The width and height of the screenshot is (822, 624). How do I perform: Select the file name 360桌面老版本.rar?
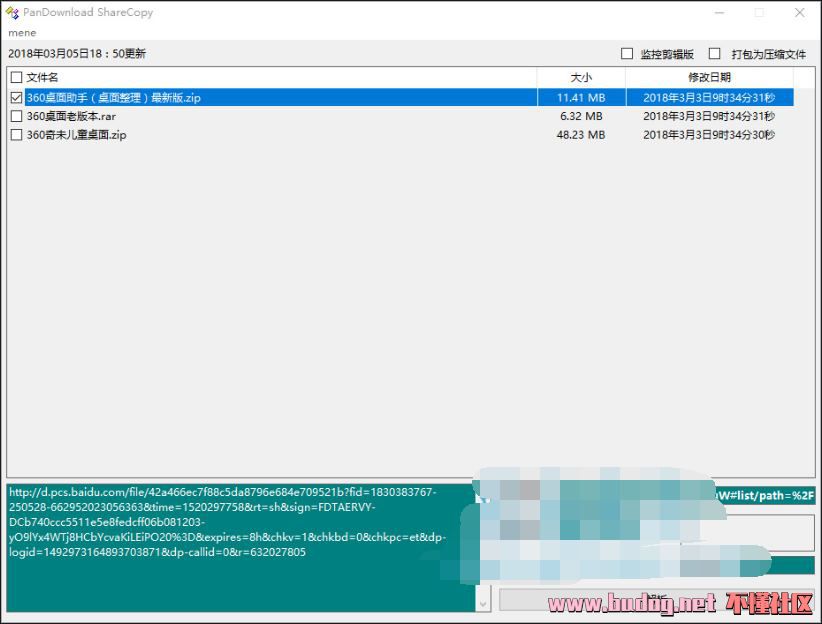[x=71, y=116]
